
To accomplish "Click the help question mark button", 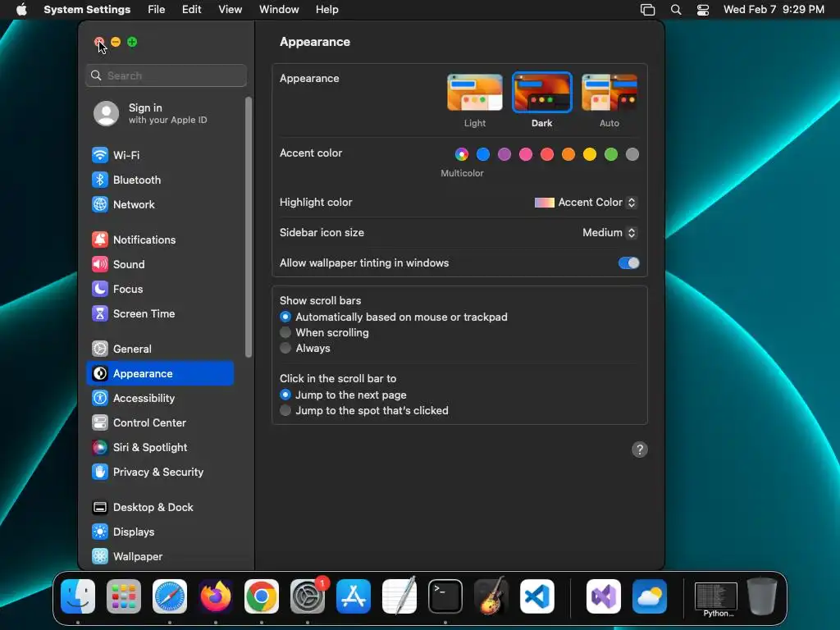I will pyautogui.click(x=640, y=450).
